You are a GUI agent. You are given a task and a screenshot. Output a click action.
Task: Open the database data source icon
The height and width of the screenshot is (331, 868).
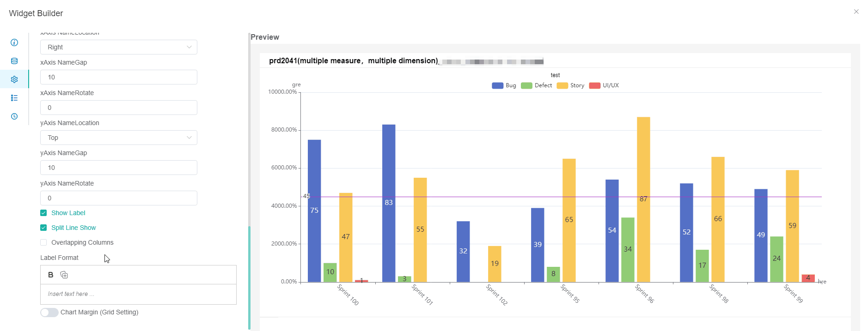pyautogui.click(x=14, y=61)
